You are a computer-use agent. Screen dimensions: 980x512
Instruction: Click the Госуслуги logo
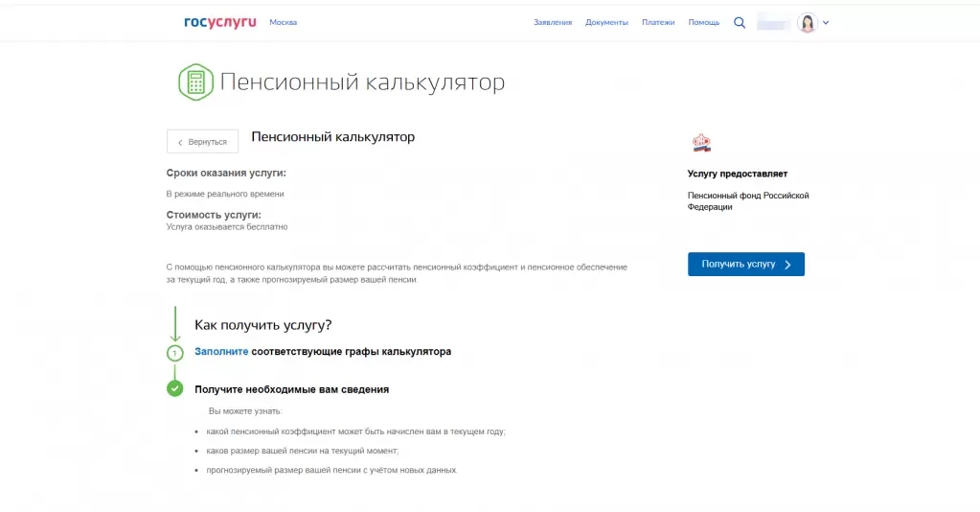tap(219, 22)
